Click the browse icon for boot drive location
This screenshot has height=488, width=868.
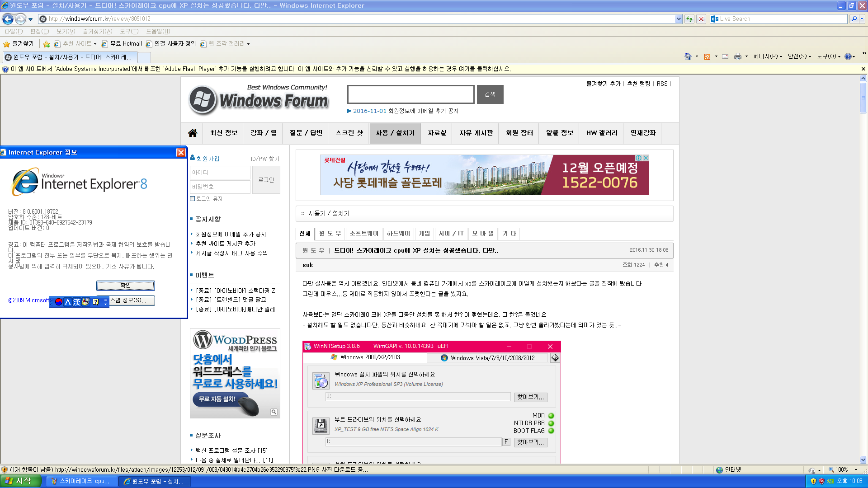coord(530,441)
